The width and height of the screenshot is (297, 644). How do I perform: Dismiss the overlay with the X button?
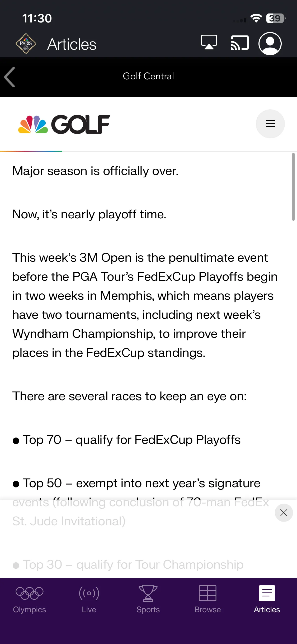coord(284,513)
